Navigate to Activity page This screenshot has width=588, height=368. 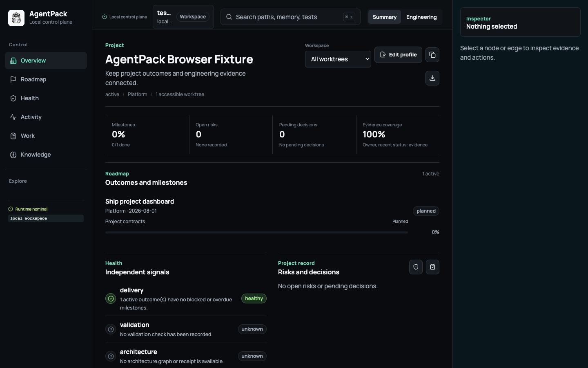pyautogui.click(x=46, y=117)
